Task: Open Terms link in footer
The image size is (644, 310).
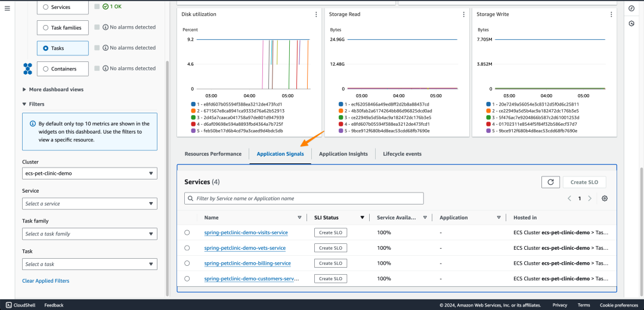Action: pos(584,305)
